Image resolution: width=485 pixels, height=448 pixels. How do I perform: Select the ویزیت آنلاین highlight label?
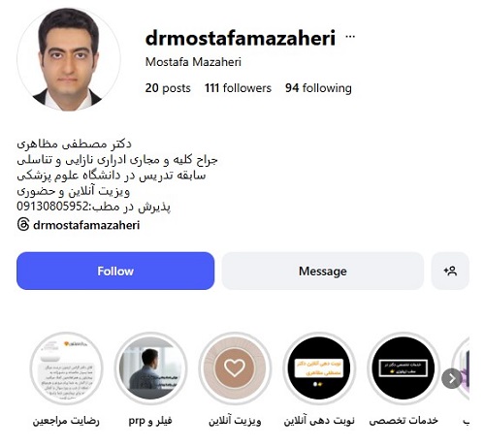235,421
